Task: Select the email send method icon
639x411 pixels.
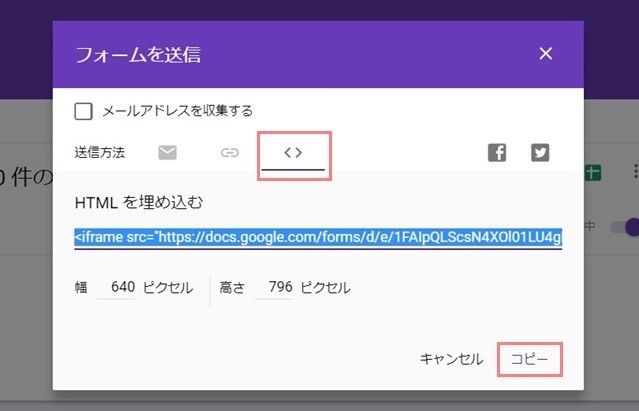Action: click(x=167, y=153)
